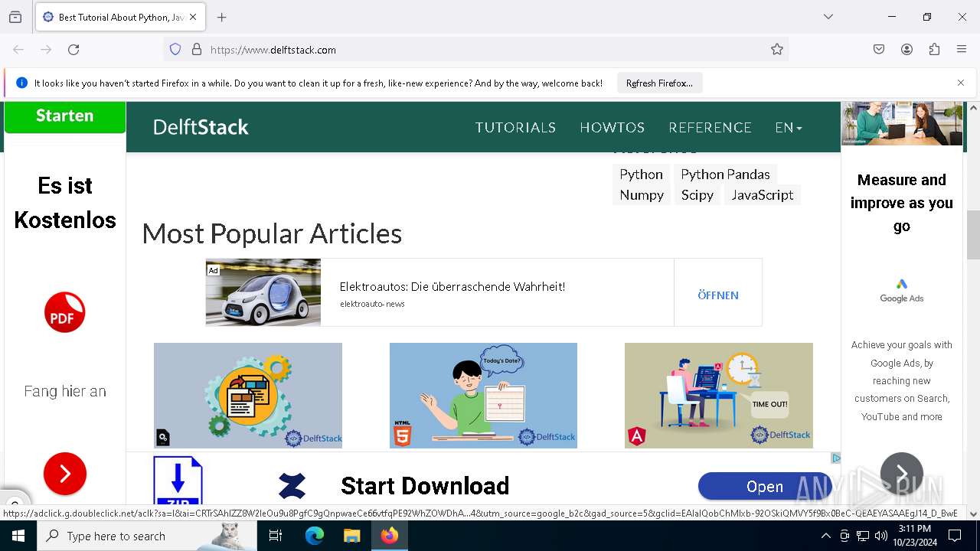Viewport: 980px width, 551px height.
Task: Click the Start Download ad text
Action: click(425, 486)
